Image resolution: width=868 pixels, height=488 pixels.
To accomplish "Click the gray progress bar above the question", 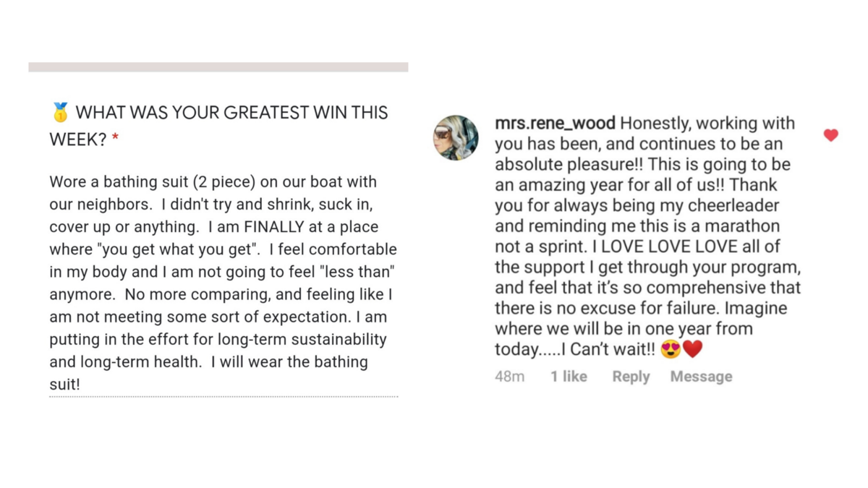I will (218, 67).
